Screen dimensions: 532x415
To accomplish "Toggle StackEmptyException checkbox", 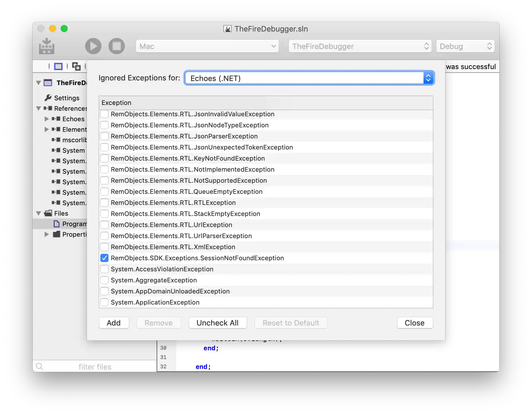I will pyautogui.click(x=104, y=214).
